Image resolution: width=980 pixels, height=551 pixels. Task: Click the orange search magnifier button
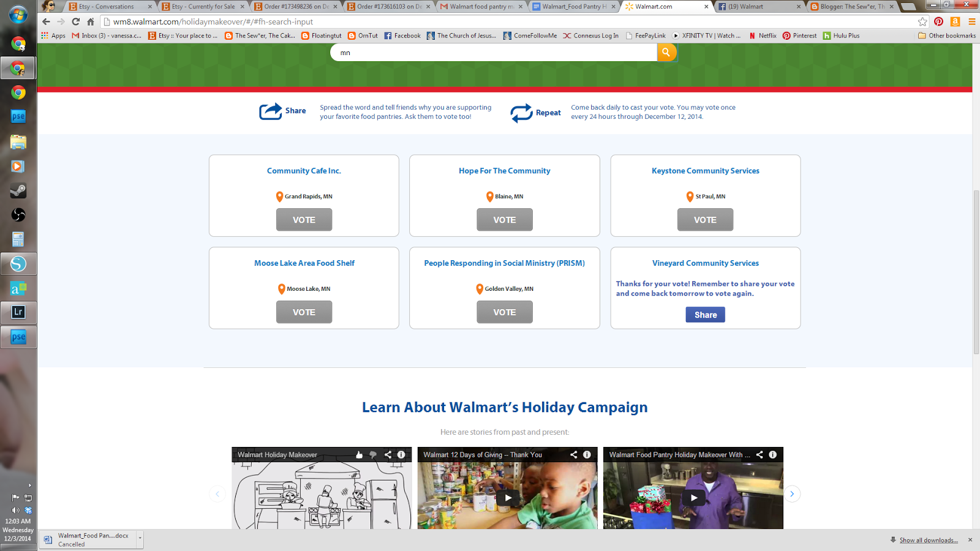click(666, 53)
